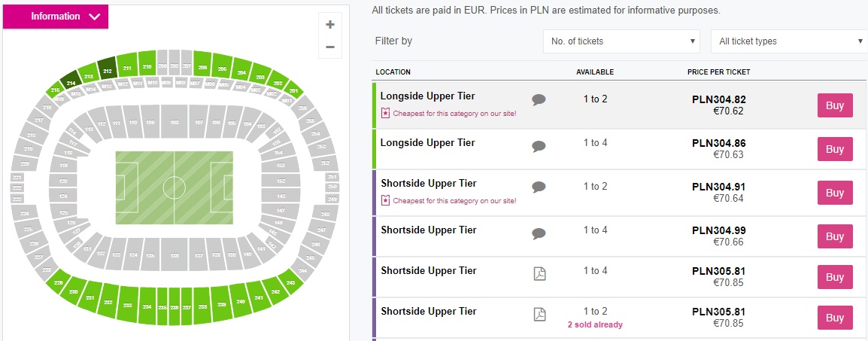Select dark green section 212 on map
Image resolution: width=868 pixels, height=341 pixels.
point(107,71)
